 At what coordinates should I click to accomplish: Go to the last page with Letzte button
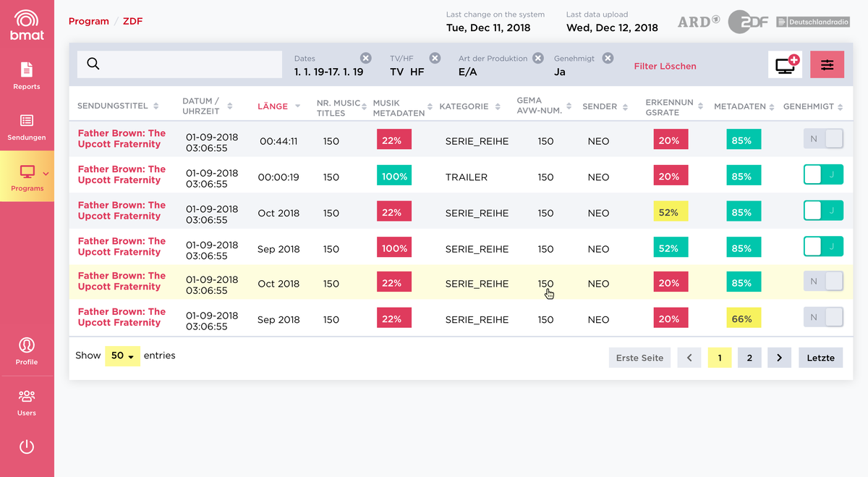(820, 357)
